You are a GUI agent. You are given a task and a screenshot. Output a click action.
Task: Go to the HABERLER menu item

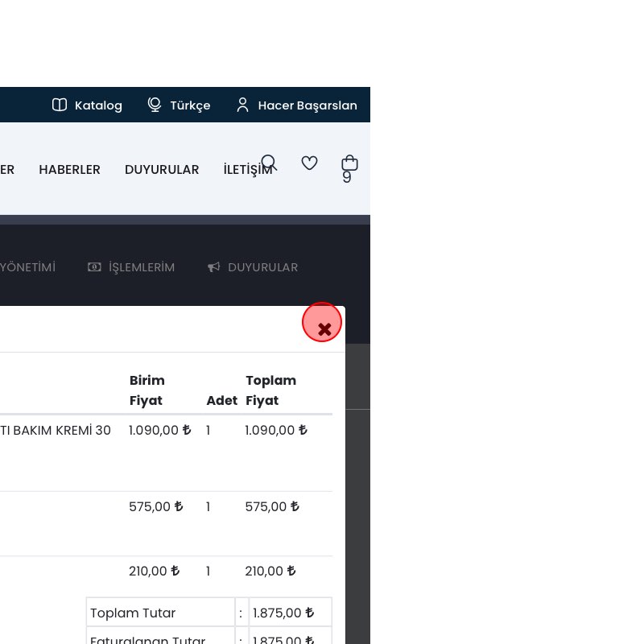[x=69, y=170]
